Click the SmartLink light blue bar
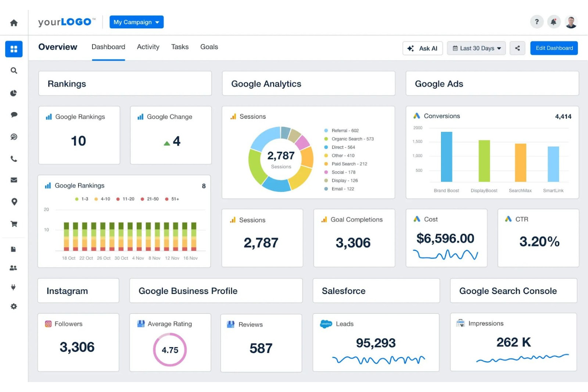The height and width of the screenshot is (392, 588). pyautogui.click(x=553, y=164)
